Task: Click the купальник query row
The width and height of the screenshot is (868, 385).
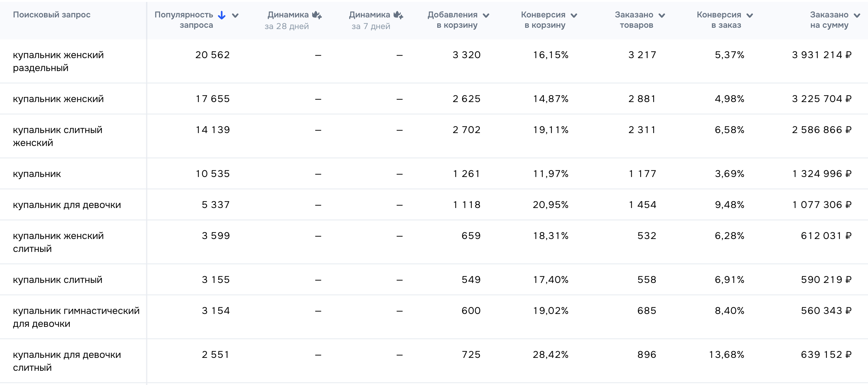Action: point(37,174)
